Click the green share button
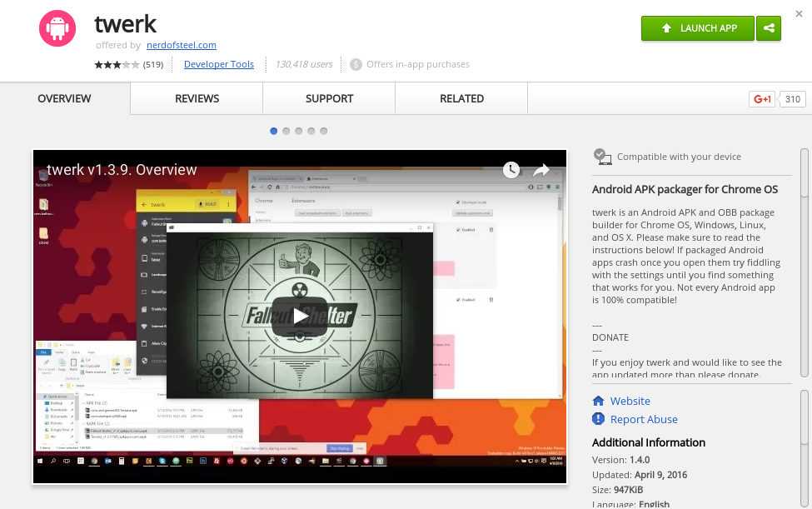Viewport: 812px width, 509px height. pyautogui.click(x=769, y=28)
